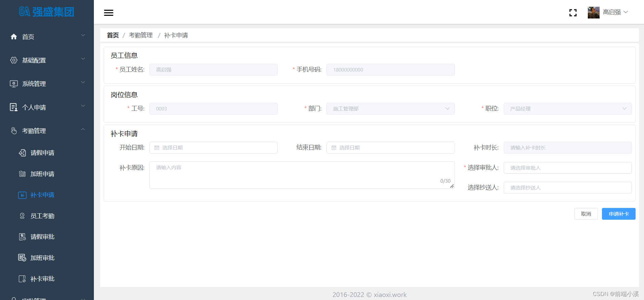Click the 员工考勤 menu icon
Screen dimensions: 644x300
22,216
